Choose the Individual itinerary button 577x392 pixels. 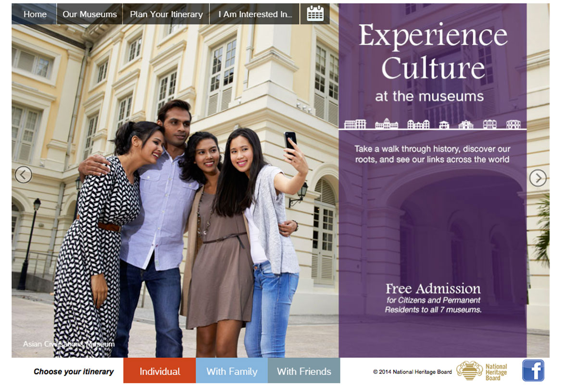click(160, 371)
